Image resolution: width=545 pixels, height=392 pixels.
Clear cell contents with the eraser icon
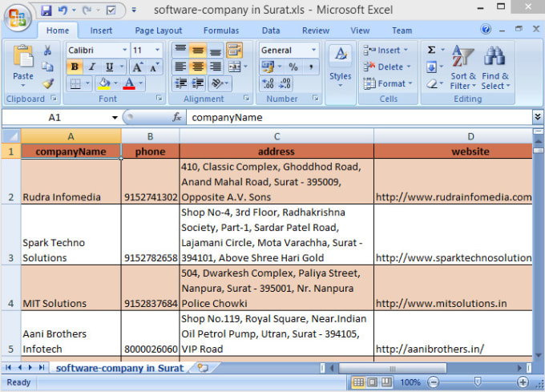pos(431,83)
